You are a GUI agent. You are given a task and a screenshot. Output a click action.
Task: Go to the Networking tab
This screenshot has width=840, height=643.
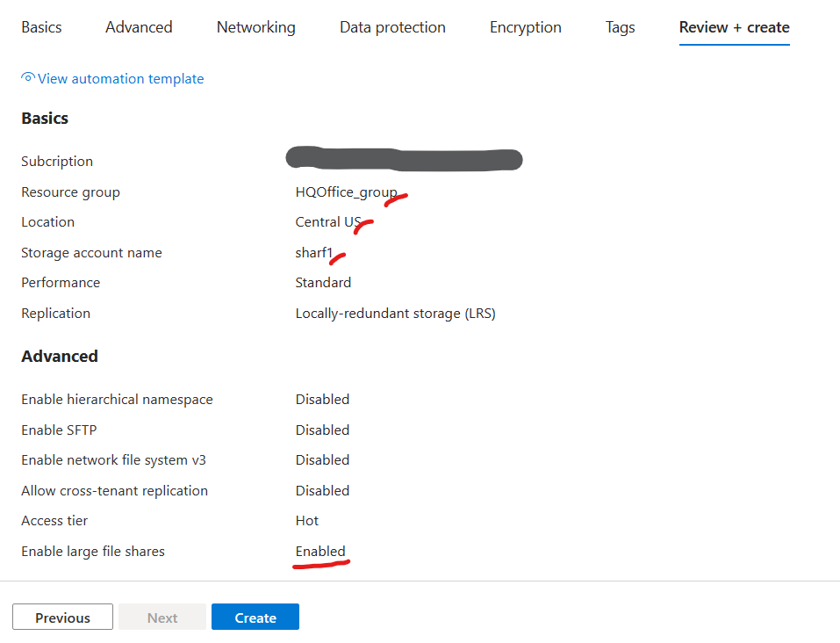point(255,27)
